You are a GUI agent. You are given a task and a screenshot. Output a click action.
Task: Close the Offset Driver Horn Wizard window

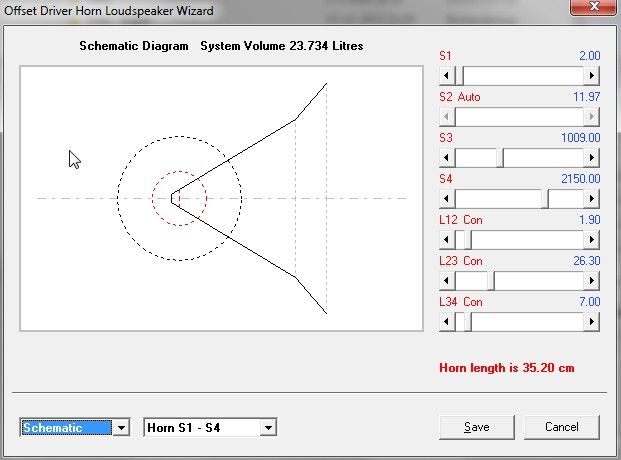click(594, 6)
